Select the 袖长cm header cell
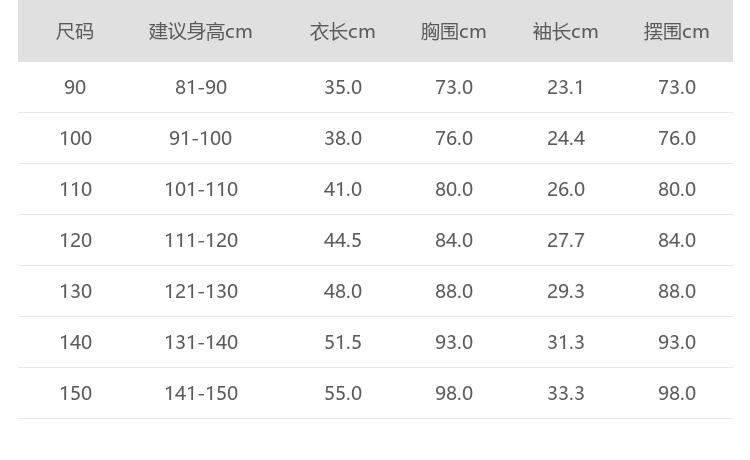 pyautogui.click(x=566, y=32)
